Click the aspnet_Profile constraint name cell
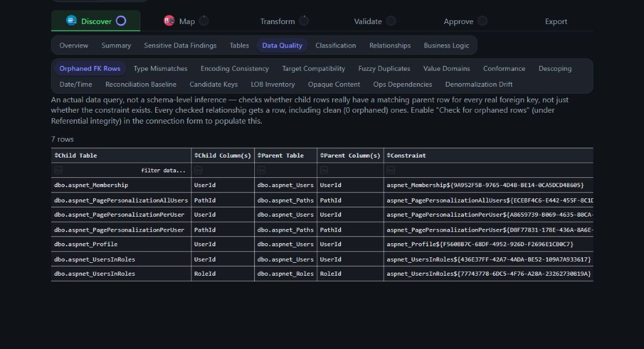Image resolution: width=644 pixels, height=349 pixels. [x=488, y=244]
